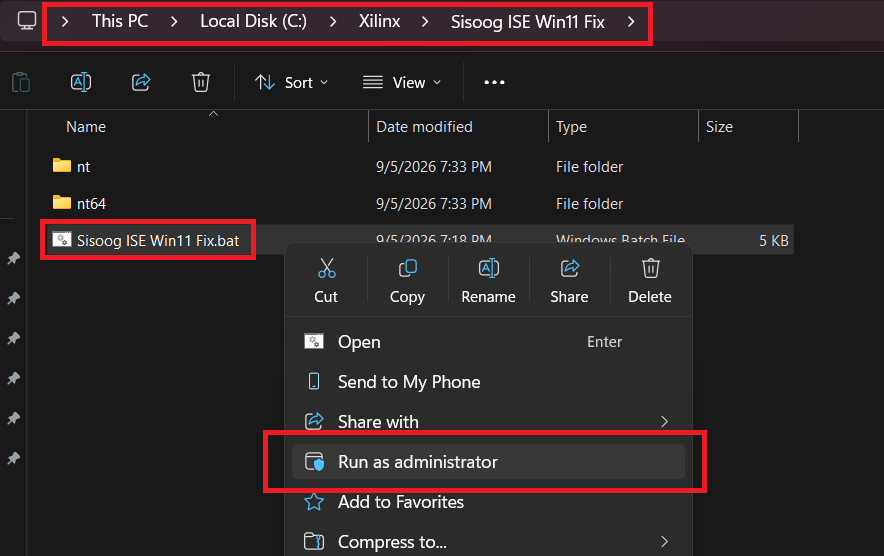This screenshot has height=556, width=884.
Task: Click the Share with submenu arrow
Action: point(665,422)
